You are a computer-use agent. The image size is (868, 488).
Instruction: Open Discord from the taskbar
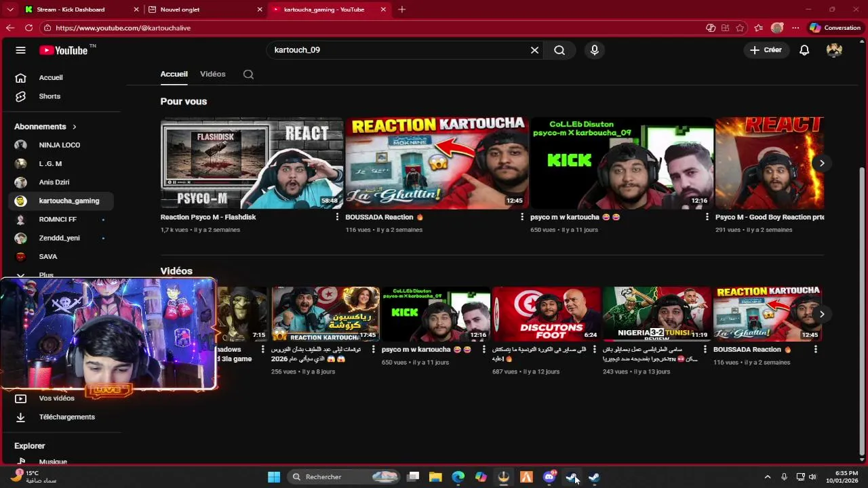click(x=549, y=477)
